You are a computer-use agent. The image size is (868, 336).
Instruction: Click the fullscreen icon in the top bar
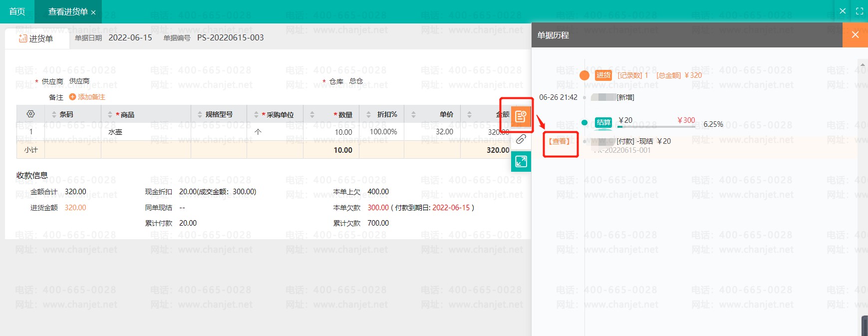(860, 11)
